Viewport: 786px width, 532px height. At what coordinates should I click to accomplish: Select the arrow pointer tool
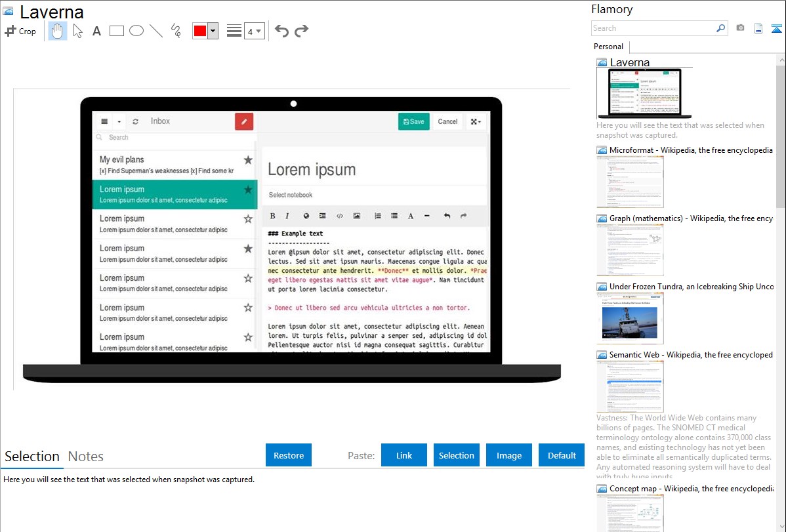77,31
